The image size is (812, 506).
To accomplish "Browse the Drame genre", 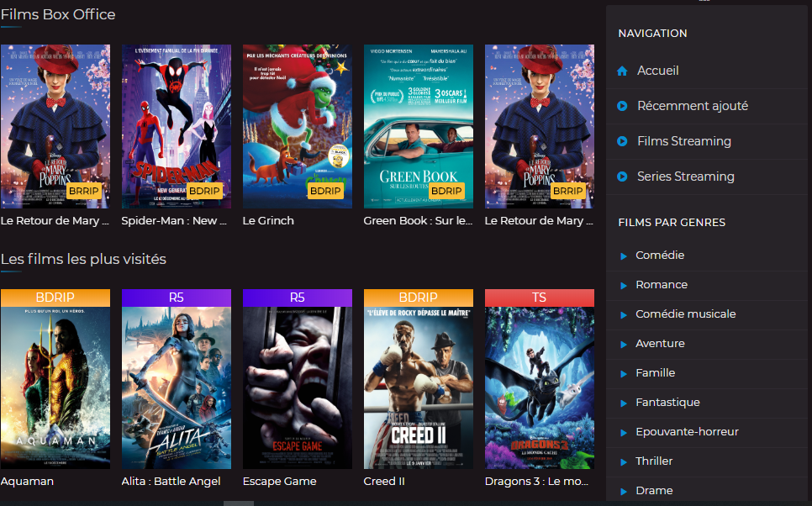I will pos(654,491).
